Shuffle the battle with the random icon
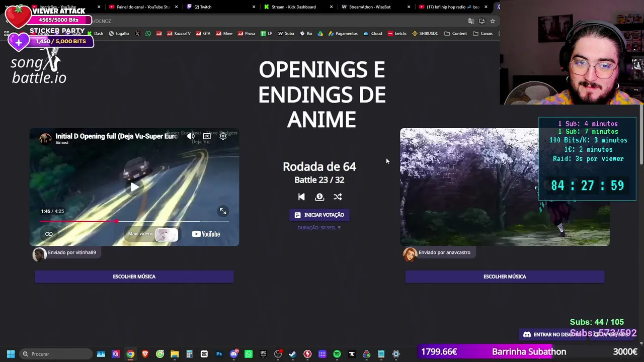 (x=338, y=197)
